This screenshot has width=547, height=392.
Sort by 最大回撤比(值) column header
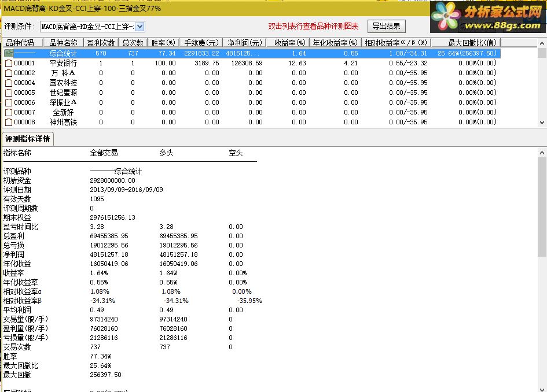point(466,43)
